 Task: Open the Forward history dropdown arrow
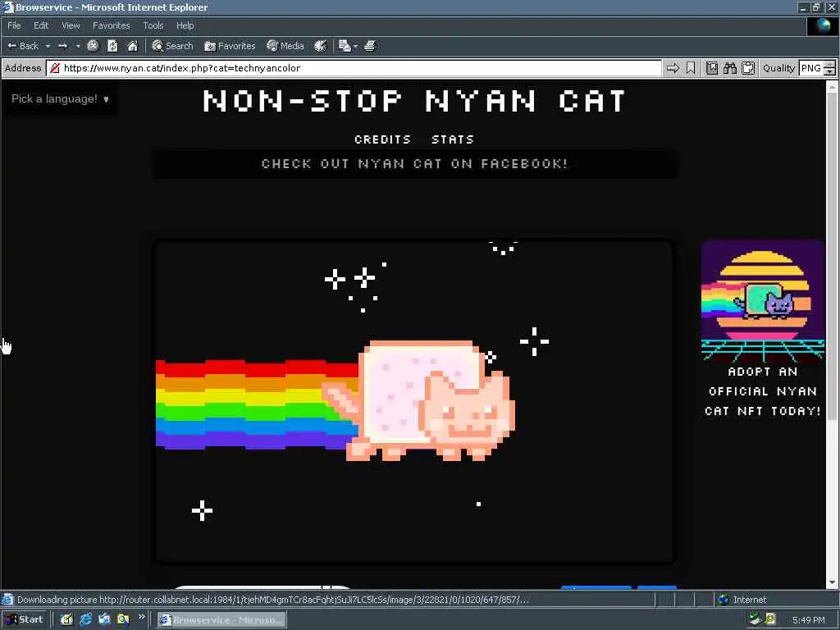coord(78,46)
